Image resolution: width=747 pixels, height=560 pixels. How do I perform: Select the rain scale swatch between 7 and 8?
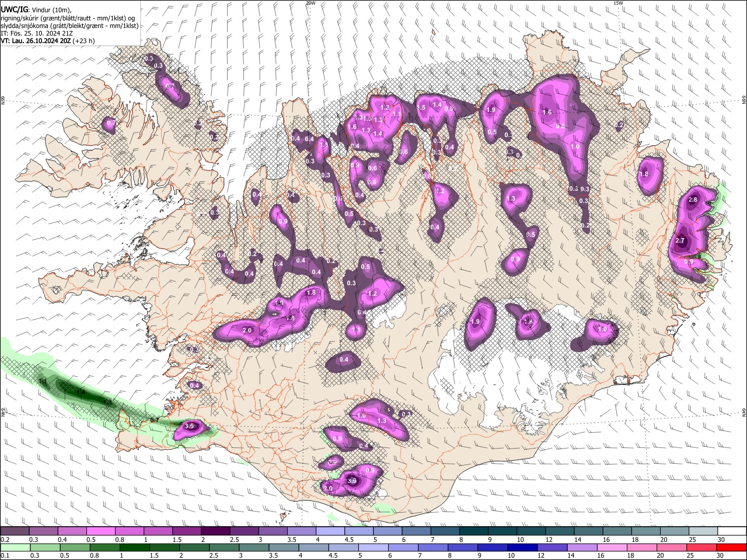pos(433,547)
